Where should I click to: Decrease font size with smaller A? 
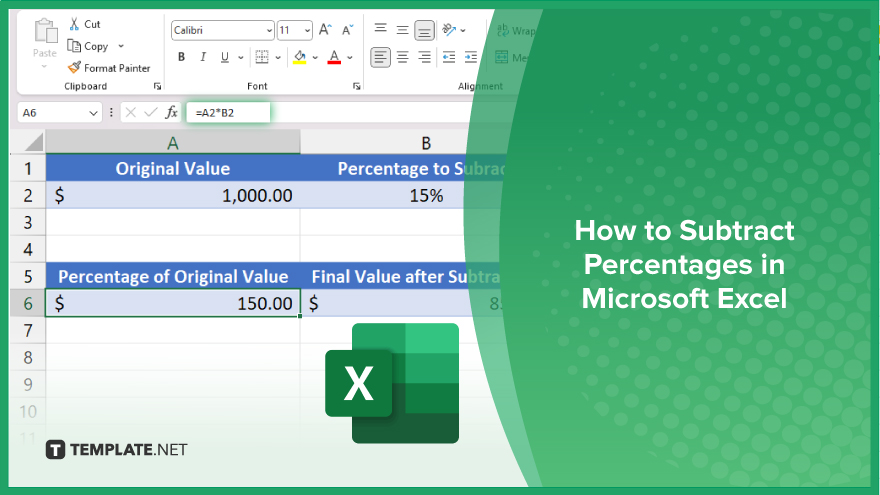(347, 30)
